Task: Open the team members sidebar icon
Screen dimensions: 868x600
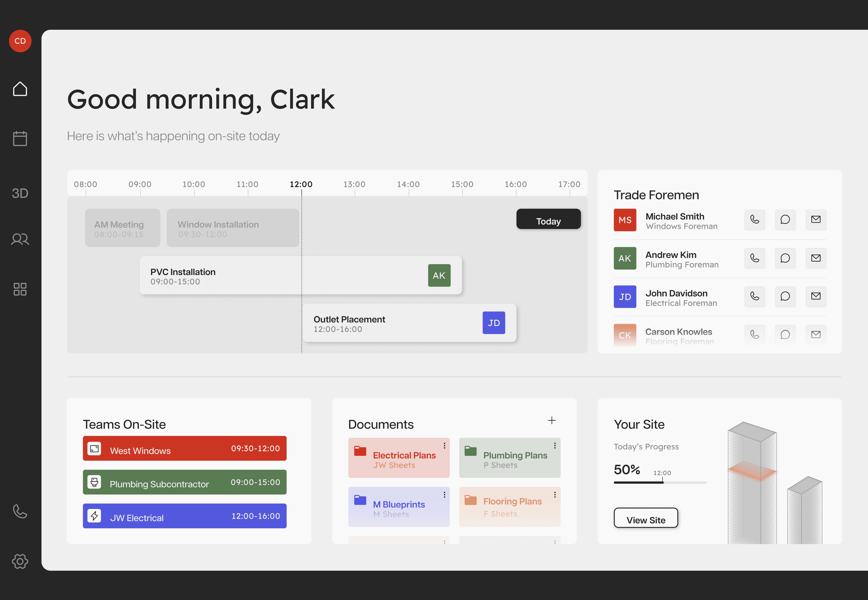Action: click(20, 239)
